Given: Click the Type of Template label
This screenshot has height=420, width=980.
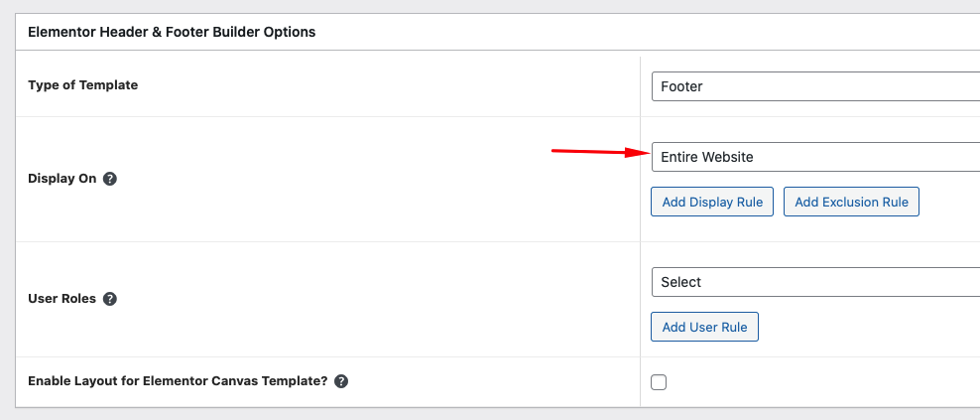Looking at the screenshot, I should point(83,85).
